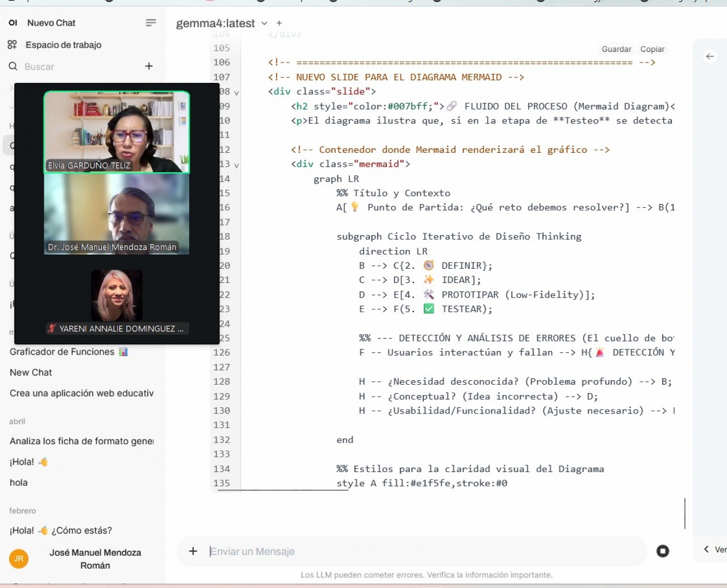Click the style A fill code line
Viewport: 727px width, 588px height.
(422, 483)
